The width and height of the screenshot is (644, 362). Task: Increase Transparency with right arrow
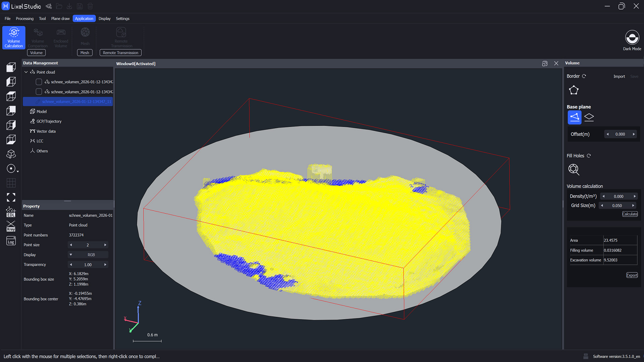[105, 265]
